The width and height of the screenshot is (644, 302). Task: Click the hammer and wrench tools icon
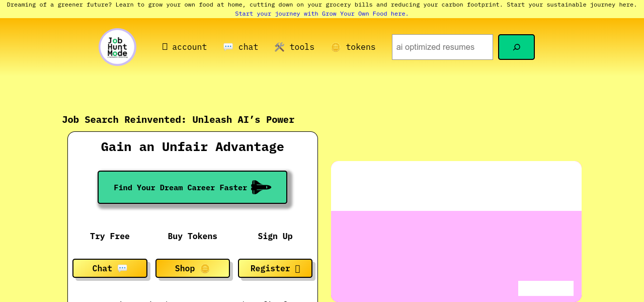tap(280, 47)
